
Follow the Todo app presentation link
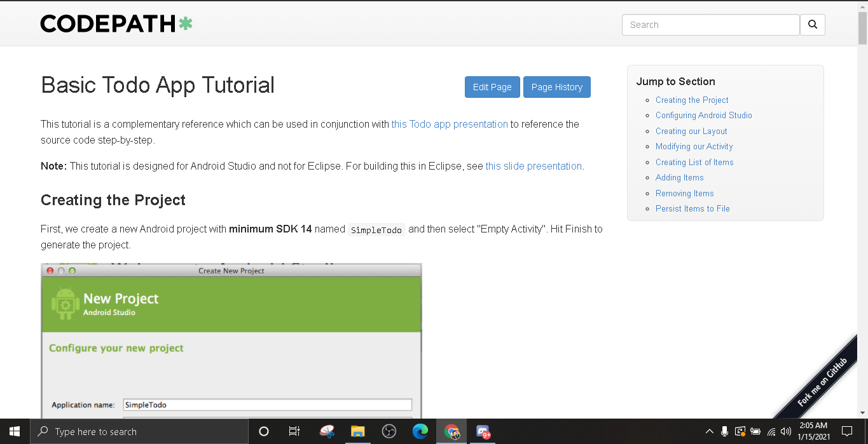pyautogui.click(x=449, y=124)
